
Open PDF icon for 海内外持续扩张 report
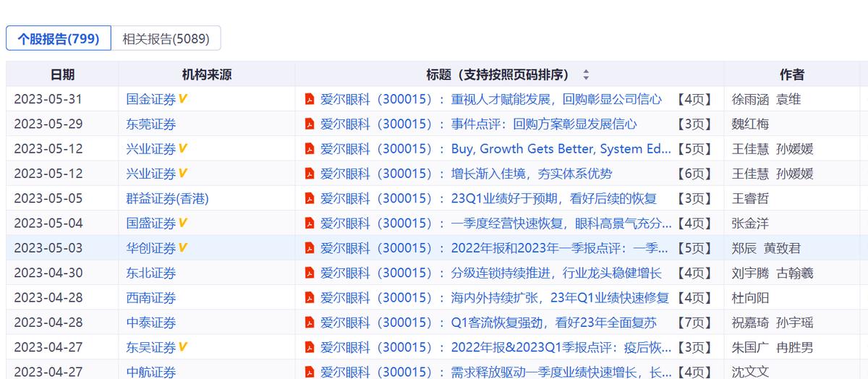(x=310, y=297)
